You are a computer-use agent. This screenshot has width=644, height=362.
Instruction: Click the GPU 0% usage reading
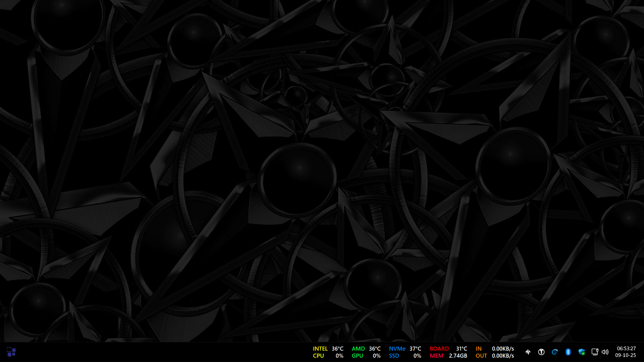point(377,356)
